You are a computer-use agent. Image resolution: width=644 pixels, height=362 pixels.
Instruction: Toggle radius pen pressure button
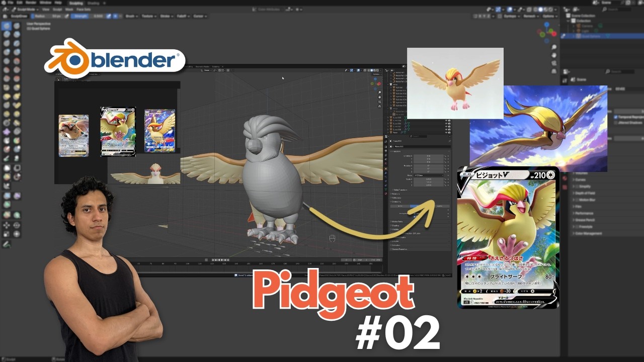tap(66, 16)
